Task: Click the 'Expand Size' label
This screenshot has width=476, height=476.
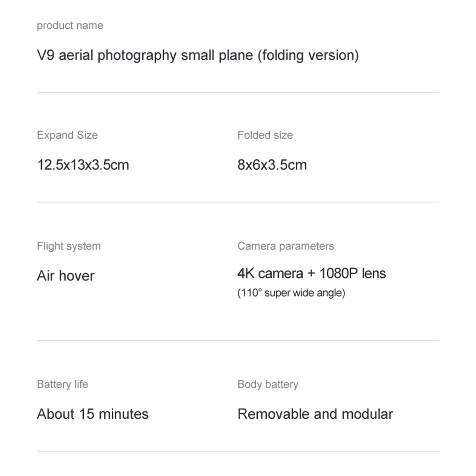Action: (67, 135)
